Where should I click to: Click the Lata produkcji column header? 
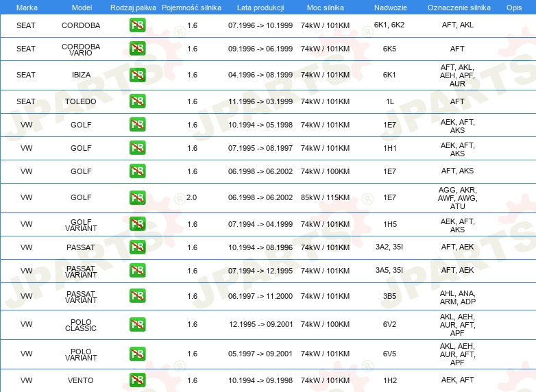tap(260, 8)
